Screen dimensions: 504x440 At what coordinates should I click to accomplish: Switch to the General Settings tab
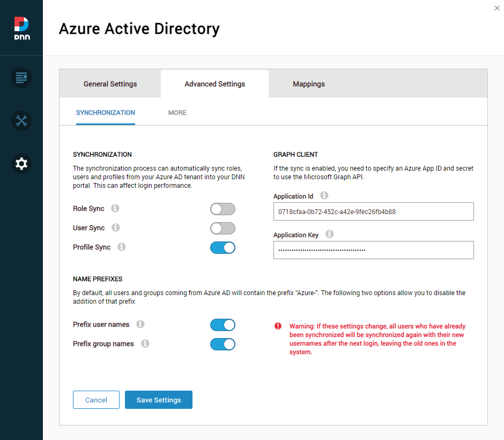tap(110, 84)
